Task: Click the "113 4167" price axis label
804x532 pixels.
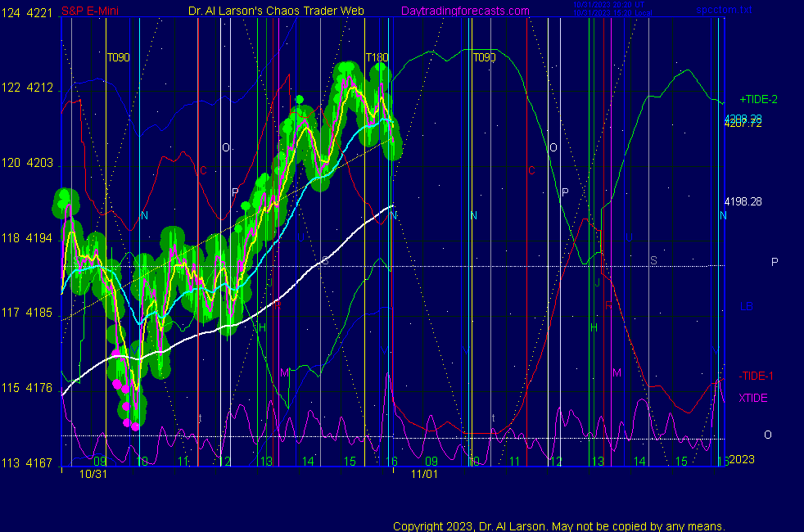Action: (27, 463)
